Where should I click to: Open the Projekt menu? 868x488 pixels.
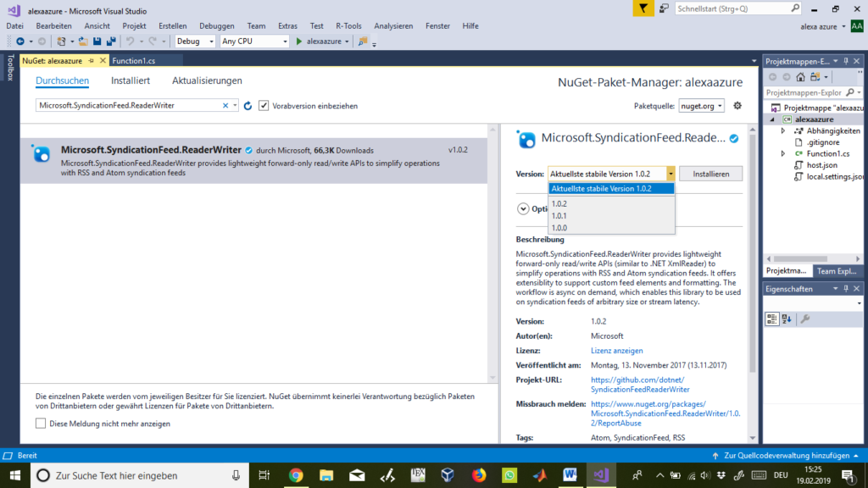click(x=135, y=26)
